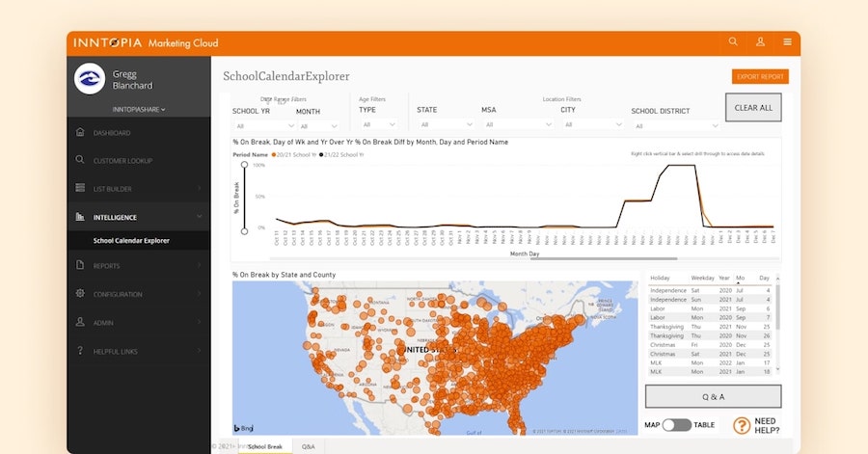Open the hamburger menu icon
Viewport: 868px width, 454px height.
pyautogui.click(x=787, y=42)
